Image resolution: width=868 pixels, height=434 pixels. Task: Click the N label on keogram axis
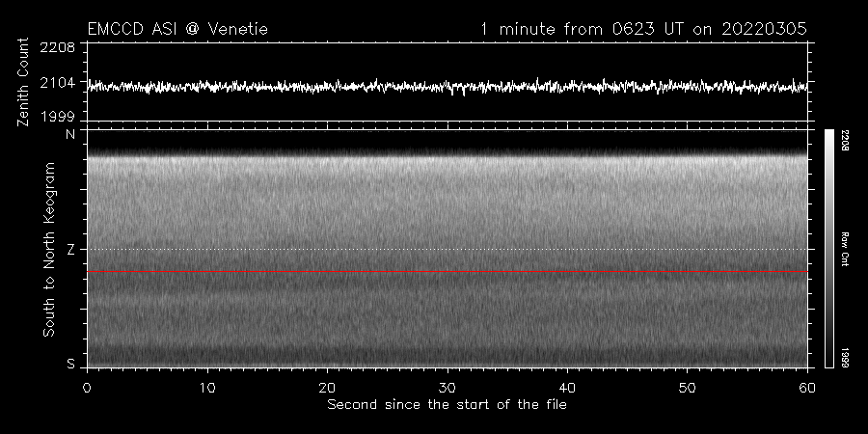(x=70, y=134)
